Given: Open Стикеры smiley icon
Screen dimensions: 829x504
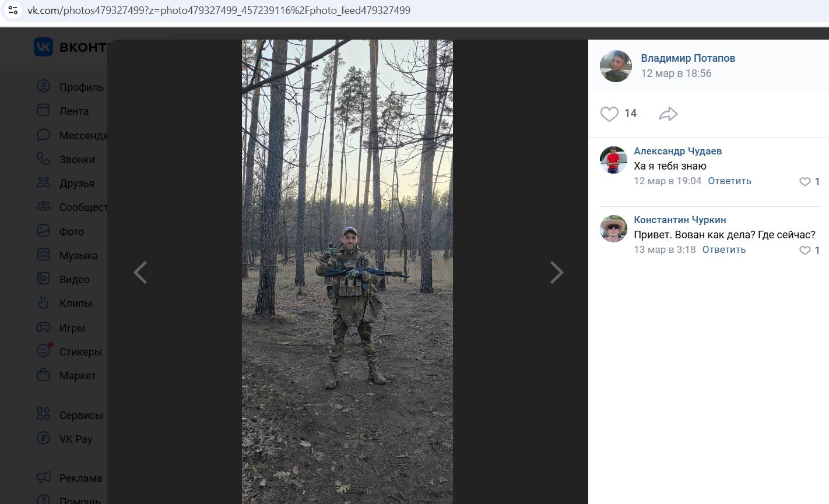Looking at the screenshot, I should click(x=44, y=351).
